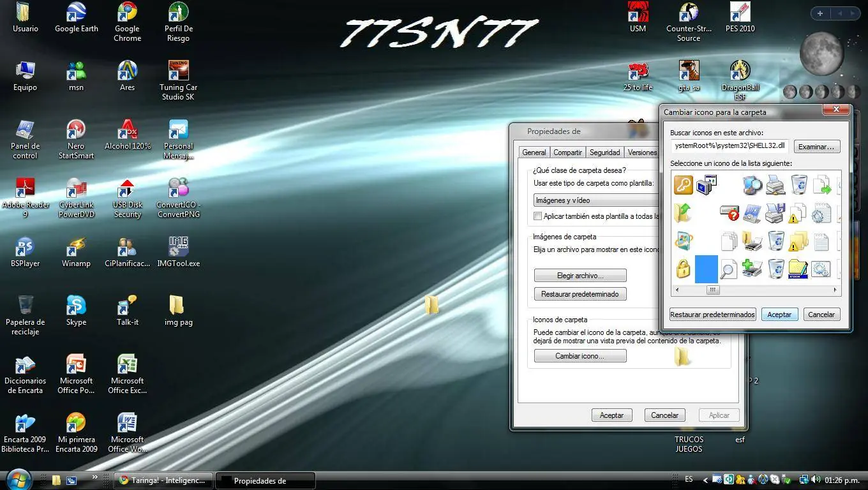Select the notepad with gear icon
The height and width of the screenshot is (490, 868).
(822, 213)
